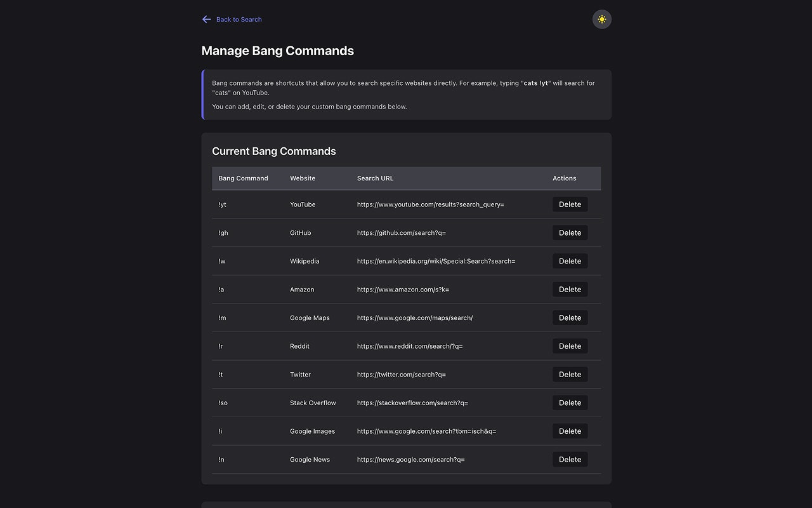Click the 'You can add, edit, or delete' sentence

pyautogui.click(x=310, y=107)
